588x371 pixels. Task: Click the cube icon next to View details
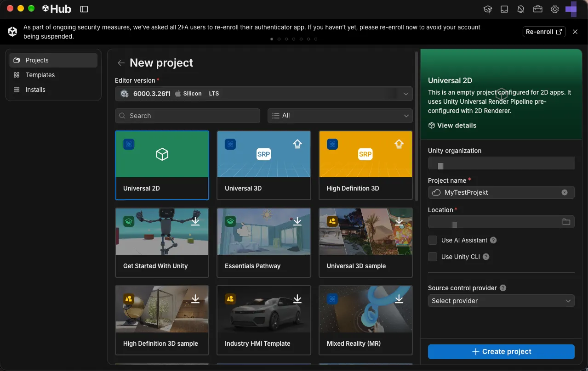click(x=431, y=125)
